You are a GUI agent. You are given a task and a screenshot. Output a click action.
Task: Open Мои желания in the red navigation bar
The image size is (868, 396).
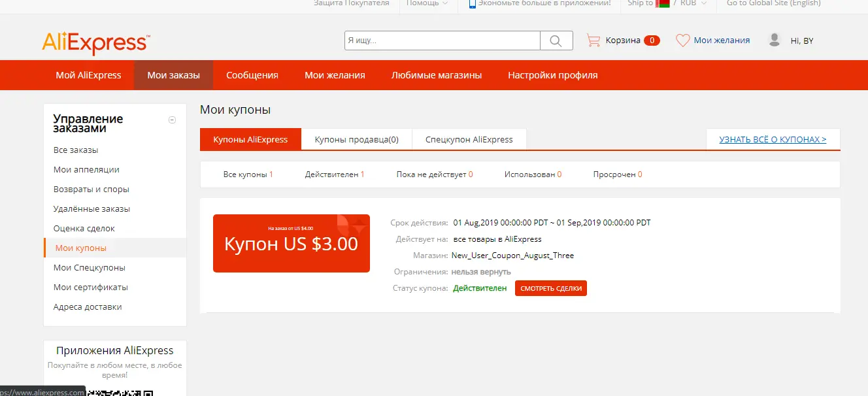coord(335,75)
